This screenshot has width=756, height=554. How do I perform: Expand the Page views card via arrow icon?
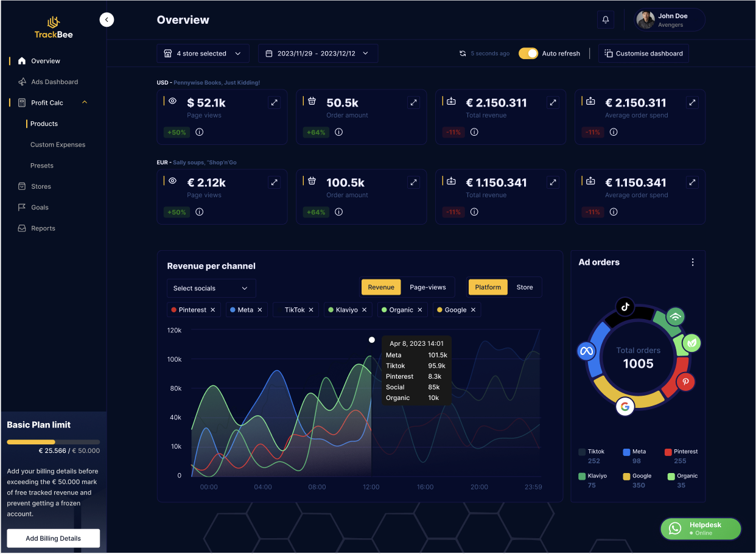point(274,102)
